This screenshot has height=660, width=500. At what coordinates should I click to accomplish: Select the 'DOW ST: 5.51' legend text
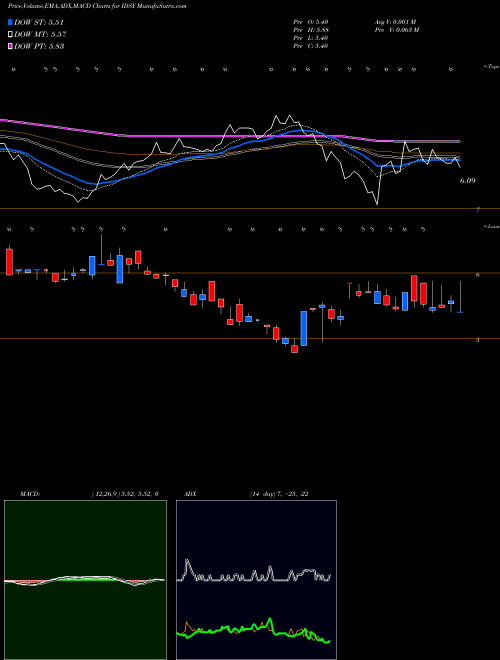click(39, 22)
